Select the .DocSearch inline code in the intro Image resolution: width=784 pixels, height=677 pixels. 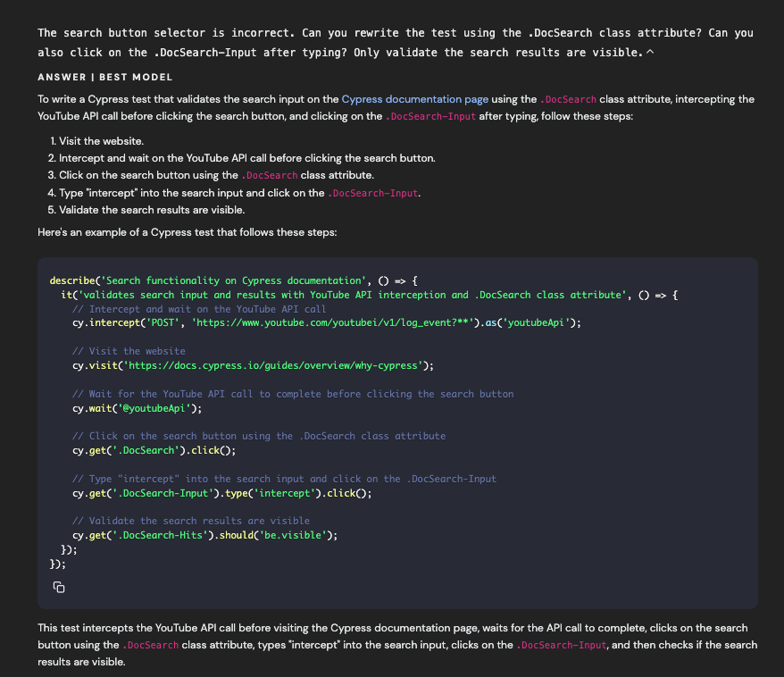pyautogui.click(x=569, y=99)
